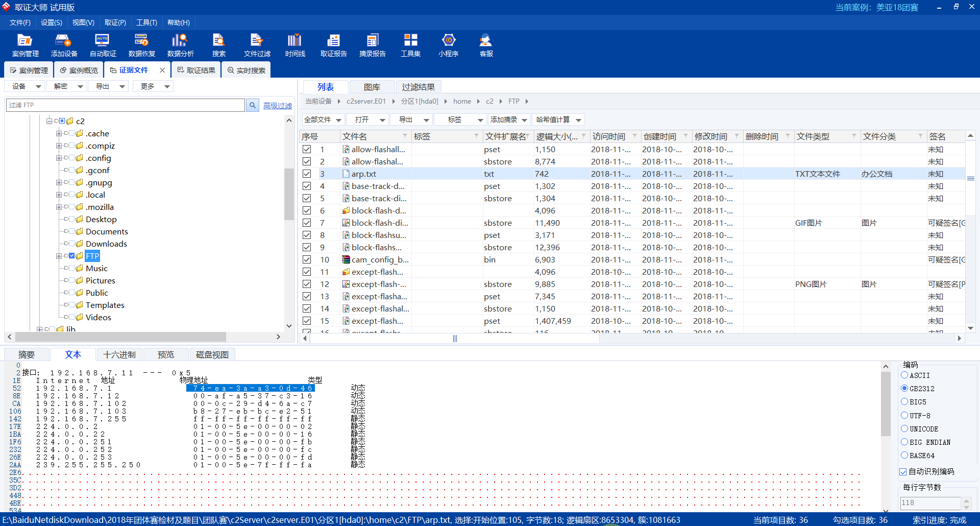The image size is (980, 526).
Task: Expand the .mozilla folder node
Action: point(59,207)
